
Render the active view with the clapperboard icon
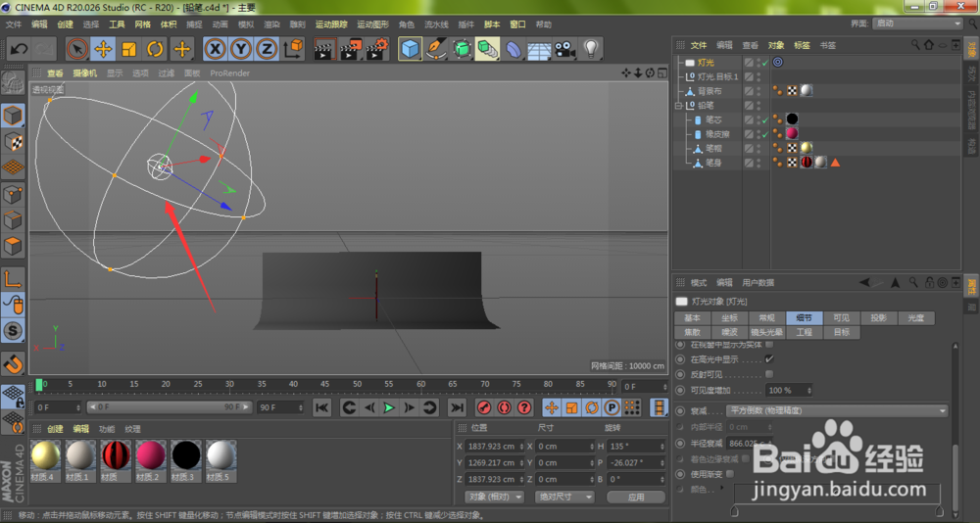(x=325, y=49)
